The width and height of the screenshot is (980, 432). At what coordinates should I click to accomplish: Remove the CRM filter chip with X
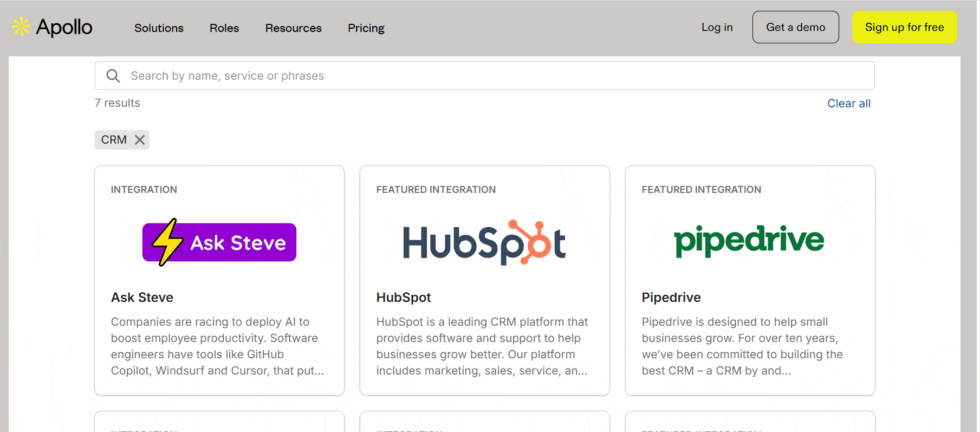click(140, 140)
